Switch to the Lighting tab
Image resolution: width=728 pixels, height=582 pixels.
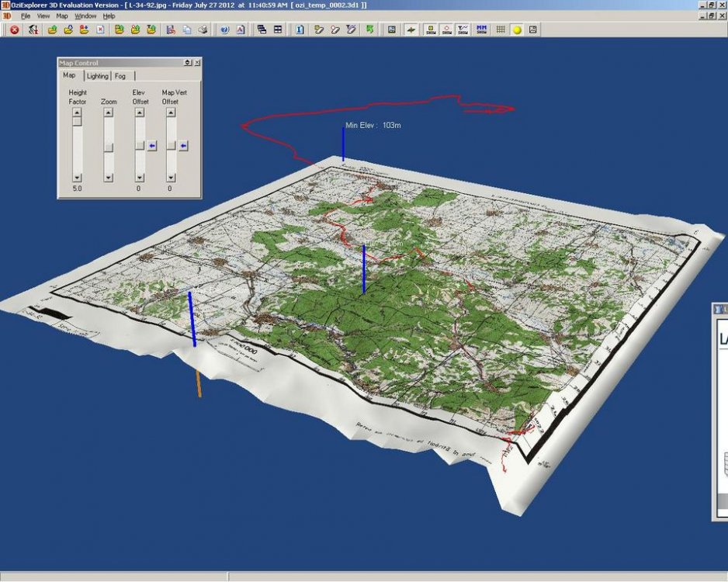click(97, 76)
